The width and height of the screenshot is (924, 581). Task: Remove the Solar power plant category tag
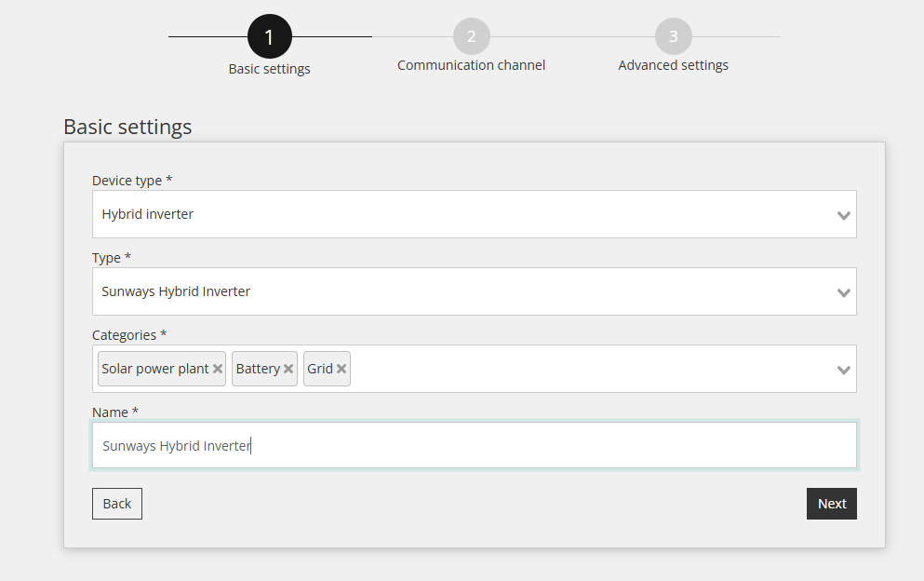tap(218, 369)
